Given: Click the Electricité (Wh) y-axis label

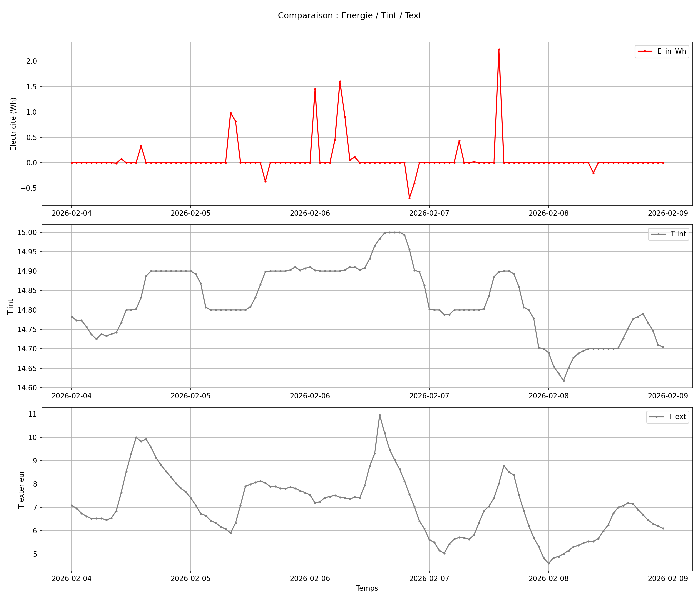Looking at the screenshot, I should (13, 124).
